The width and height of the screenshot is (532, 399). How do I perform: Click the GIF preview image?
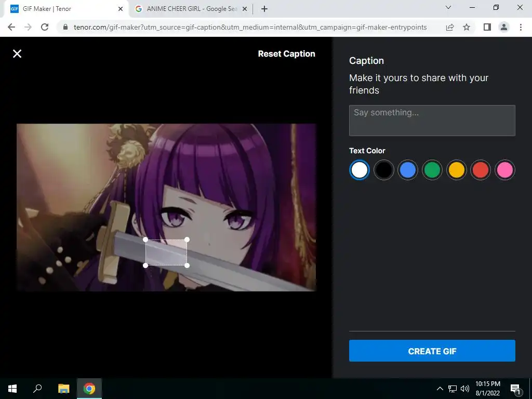click(166, 207)
